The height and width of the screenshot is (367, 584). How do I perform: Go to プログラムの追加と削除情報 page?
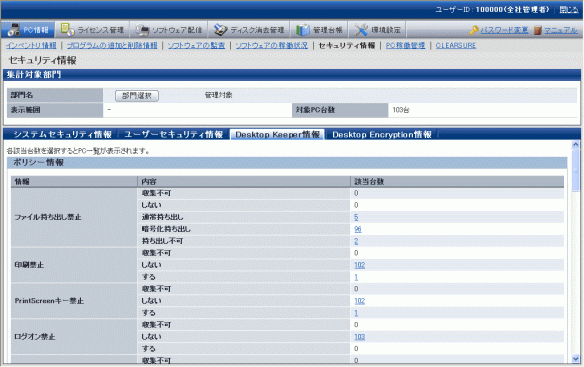[112, 45]
